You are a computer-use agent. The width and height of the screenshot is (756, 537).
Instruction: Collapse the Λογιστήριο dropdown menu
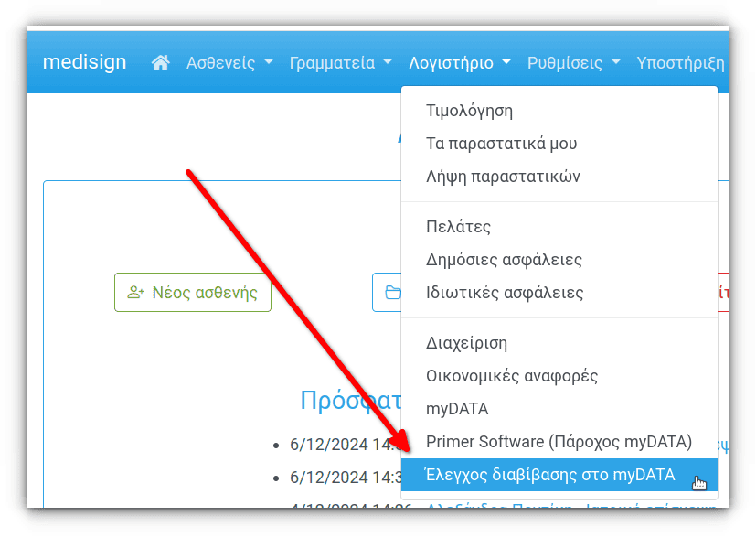click(x=460, y=63)
